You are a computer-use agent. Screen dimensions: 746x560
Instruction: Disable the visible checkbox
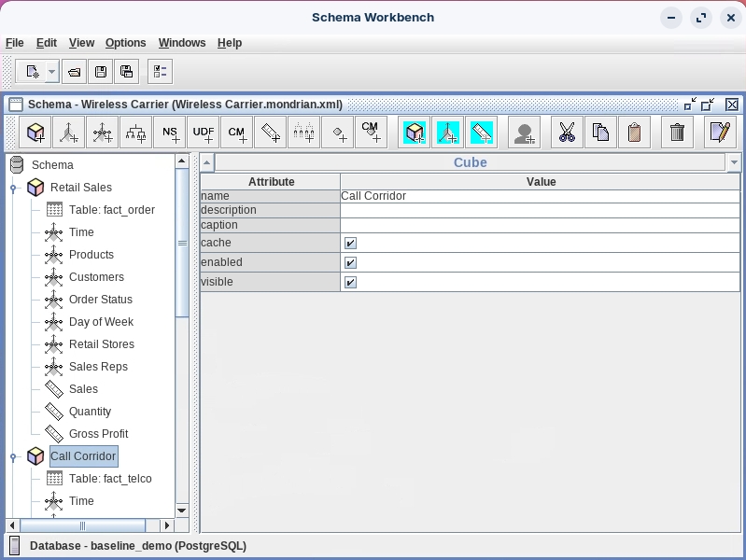click(x=350, y=282)
